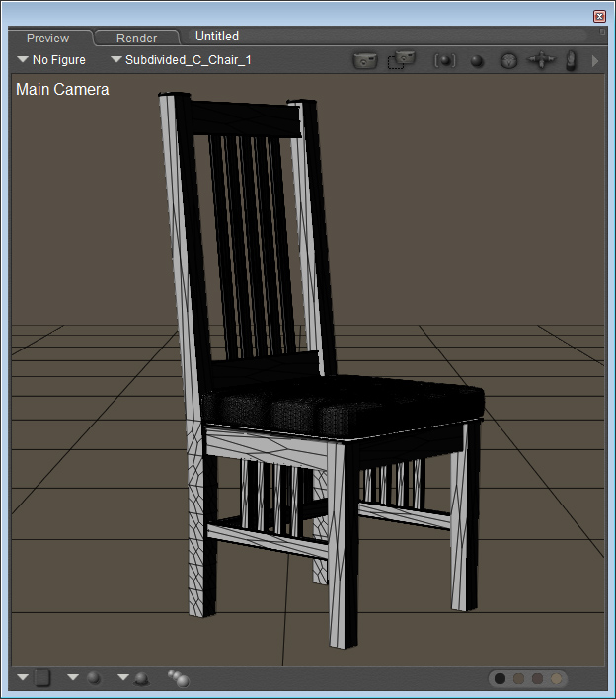Screen dimensions: 616x699
Task: Click the four-arrow camera move control
Action: (541, 60)
